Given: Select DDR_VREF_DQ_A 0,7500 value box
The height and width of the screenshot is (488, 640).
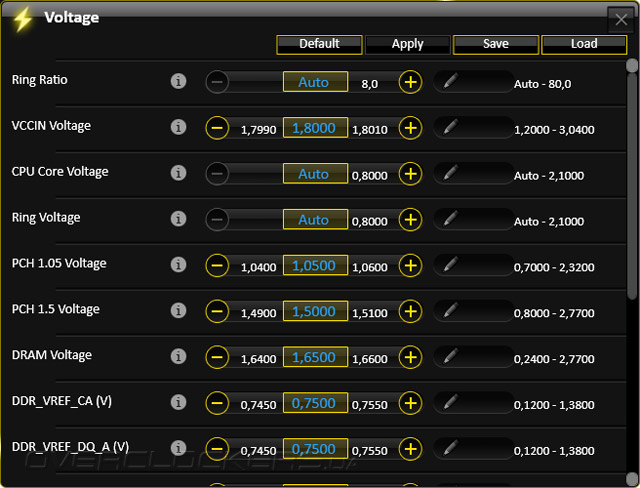Looking at the screenshot, I should click(316, 449).
